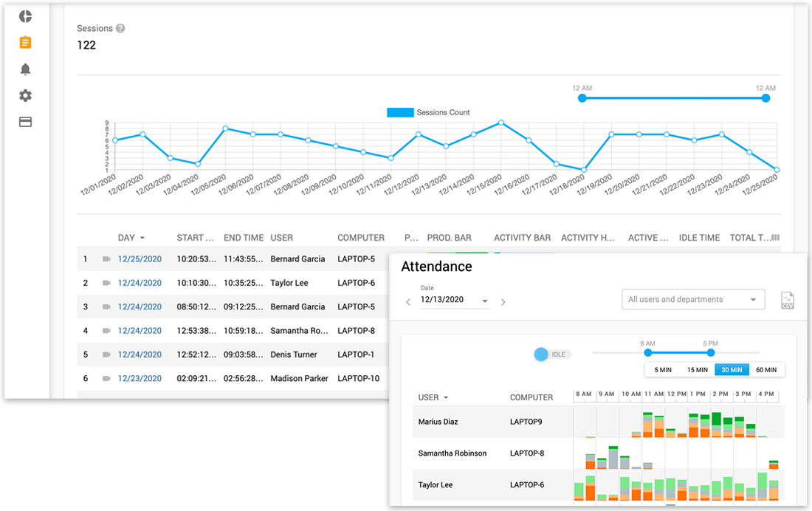Screen dimensions: 812x511
Task: Open the settings gear icon
Action: tap(25, 95)
